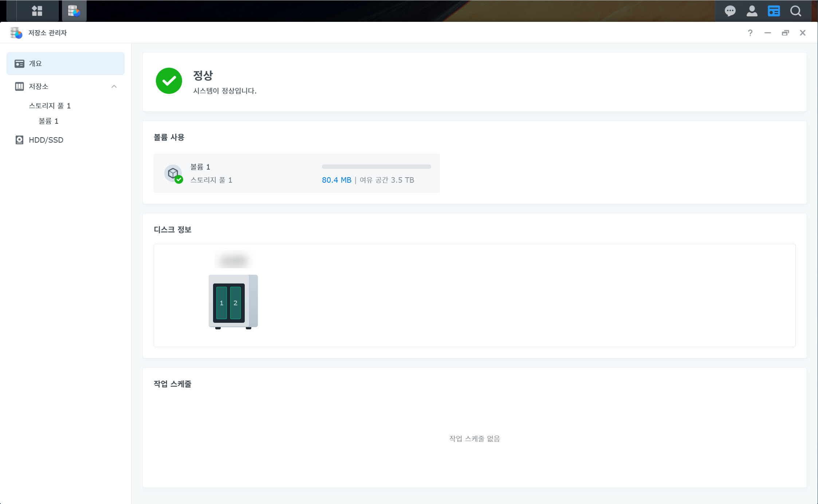Collapse the 저장소 section chevron
This screenshot has width=818, height=504.
click(114, 86)
